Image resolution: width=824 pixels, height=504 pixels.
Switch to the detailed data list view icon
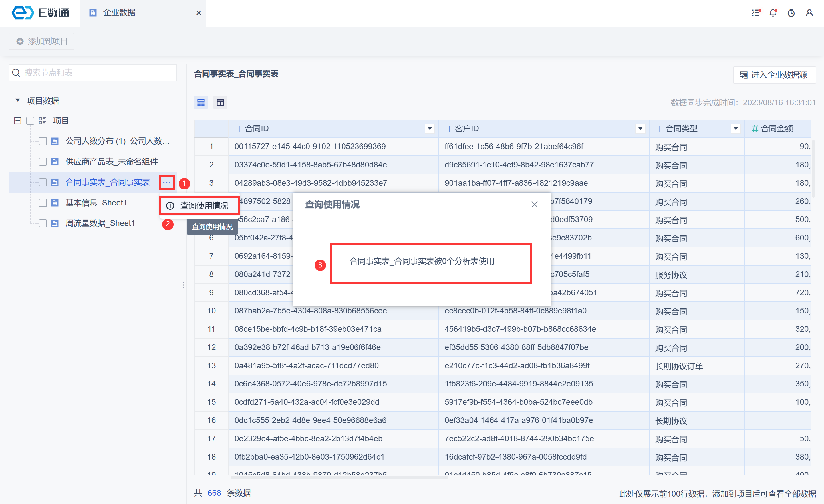pyautogui.click(x=201, y=102)
